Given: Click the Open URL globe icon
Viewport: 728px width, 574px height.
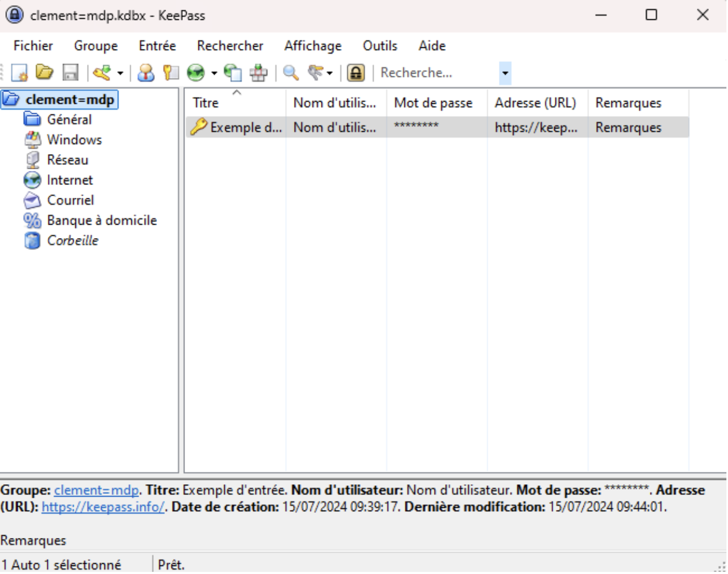Looking at the screenshot, I should [x=196, y=73].
